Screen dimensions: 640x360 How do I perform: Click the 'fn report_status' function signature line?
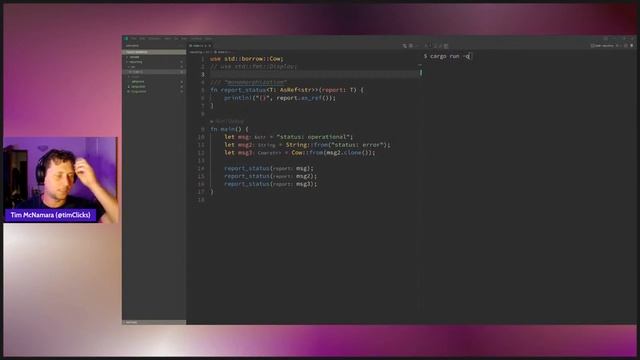click(x=287, y=90)
